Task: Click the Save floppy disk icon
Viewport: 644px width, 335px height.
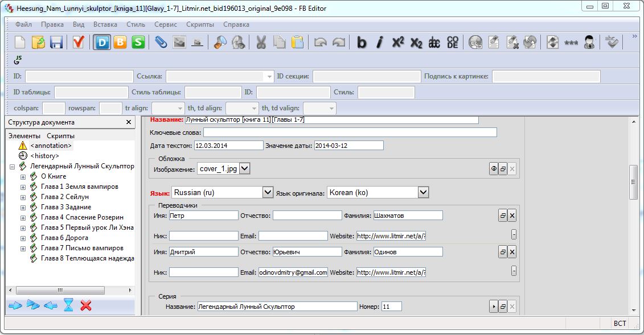Action: pos(56,42)
